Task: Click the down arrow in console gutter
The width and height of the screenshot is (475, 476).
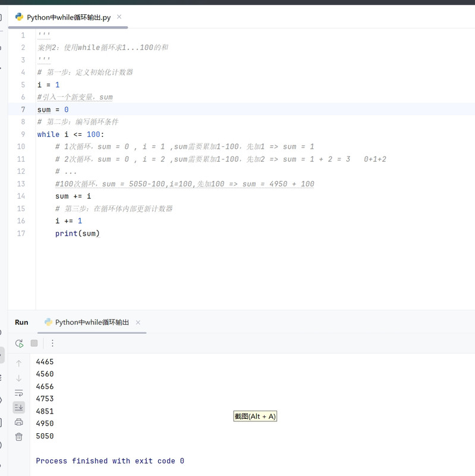Action: (x=19, y=378)
